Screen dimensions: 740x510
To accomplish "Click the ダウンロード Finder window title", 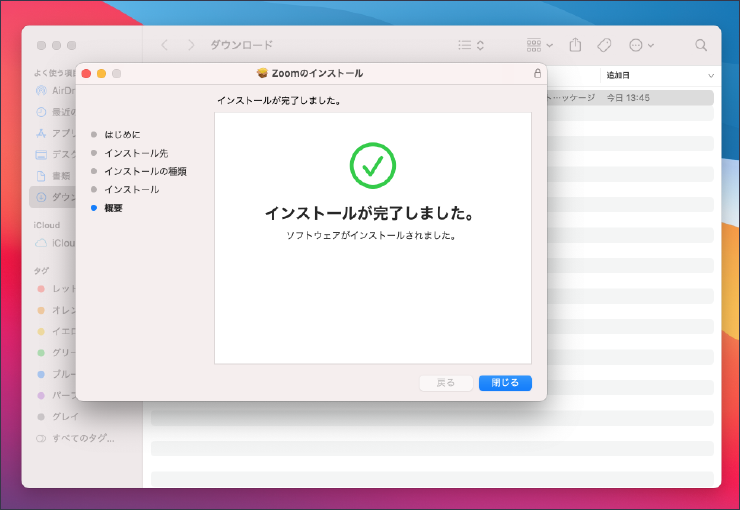I will pyautogui.click(x=241, y=45).
